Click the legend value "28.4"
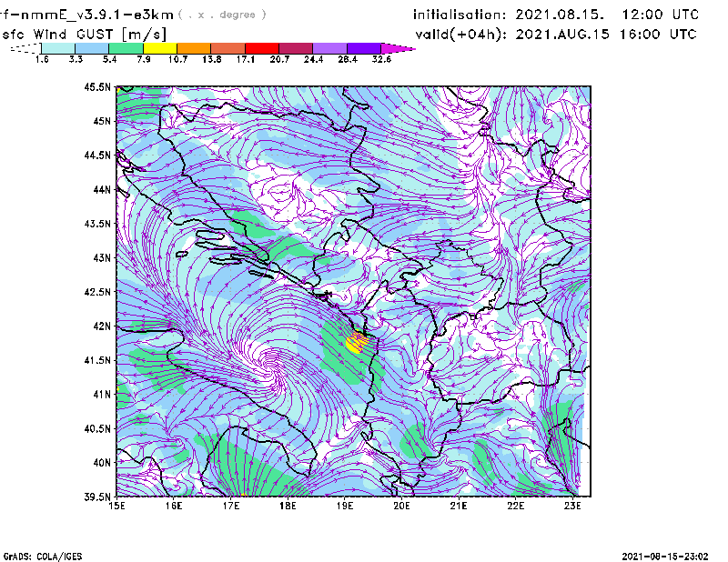The width and height of the screenshot is (728, 562). pyautogui.click(x=348, y=59)
